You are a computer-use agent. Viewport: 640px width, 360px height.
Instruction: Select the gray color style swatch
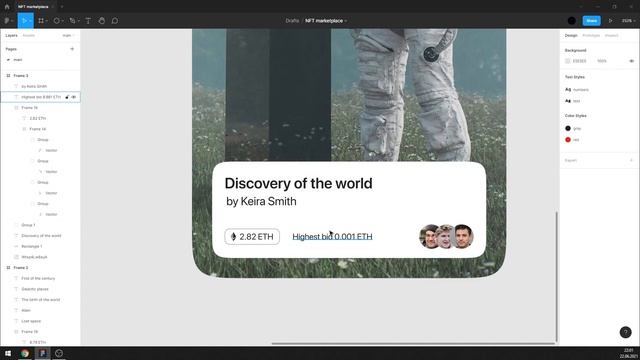pyautogui.click(x=568, y=128)
